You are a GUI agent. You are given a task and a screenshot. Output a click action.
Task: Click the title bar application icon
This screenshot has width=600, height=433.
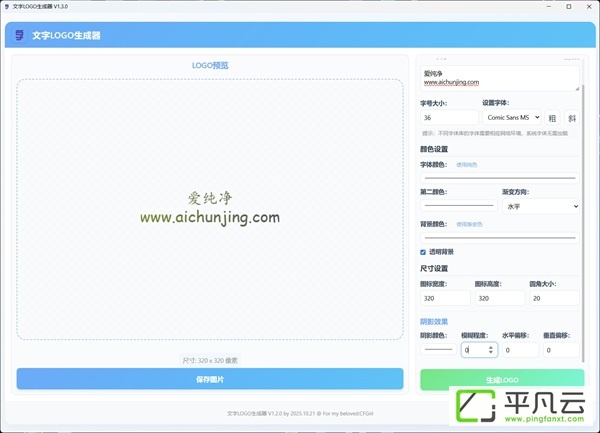[7, 7]
